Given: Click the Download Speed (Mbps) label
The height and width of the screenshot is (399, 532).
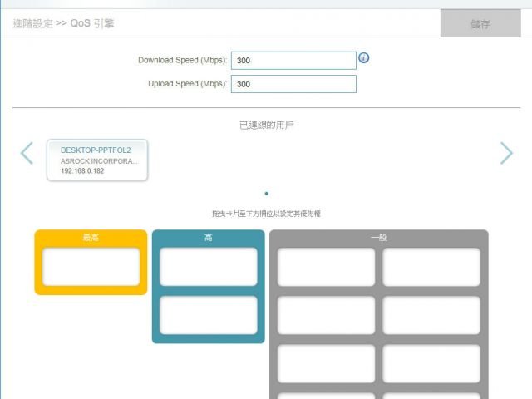Looking at the screenshot, I should (x=182, y=60).
